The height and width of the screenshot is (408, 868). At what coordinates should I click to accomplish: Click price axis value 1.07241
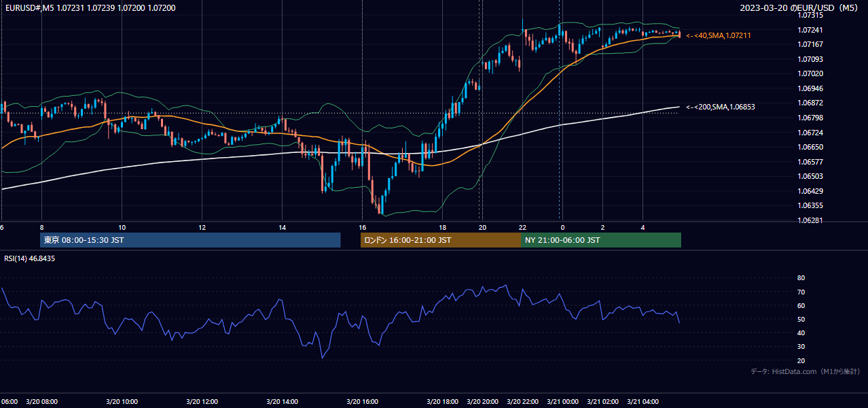[x=810, y=30]
